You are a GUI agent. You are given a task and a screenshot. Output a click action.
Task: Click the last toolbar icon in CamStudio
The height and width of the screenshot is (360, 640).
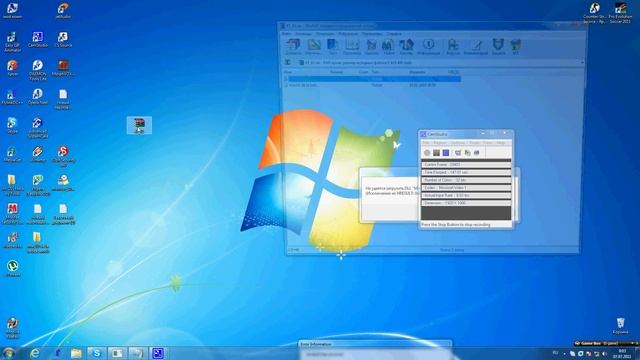point(477,153)
